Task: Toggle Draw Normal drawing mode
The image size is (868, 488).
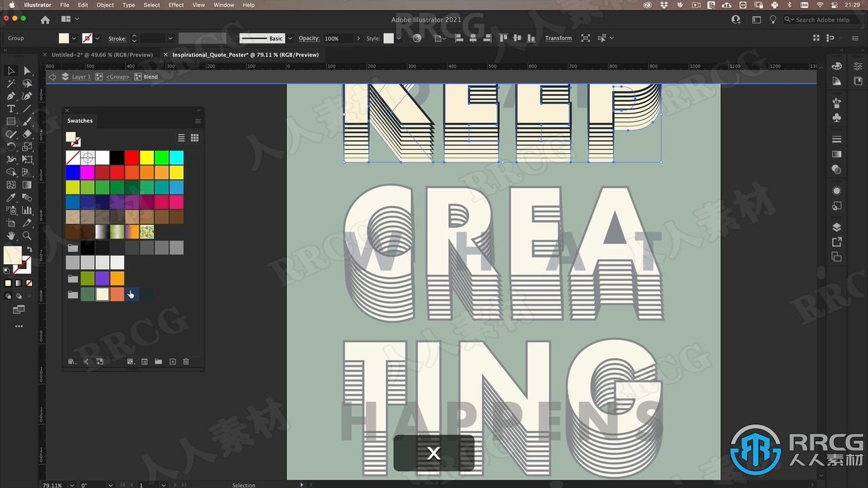Action: [x=8, y=296]
